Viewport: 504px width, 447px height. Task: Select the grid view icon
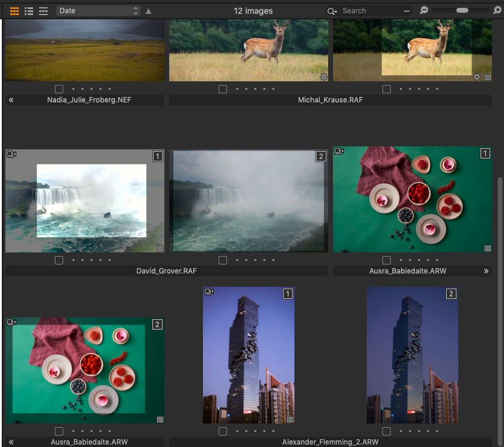click(14, 10)
